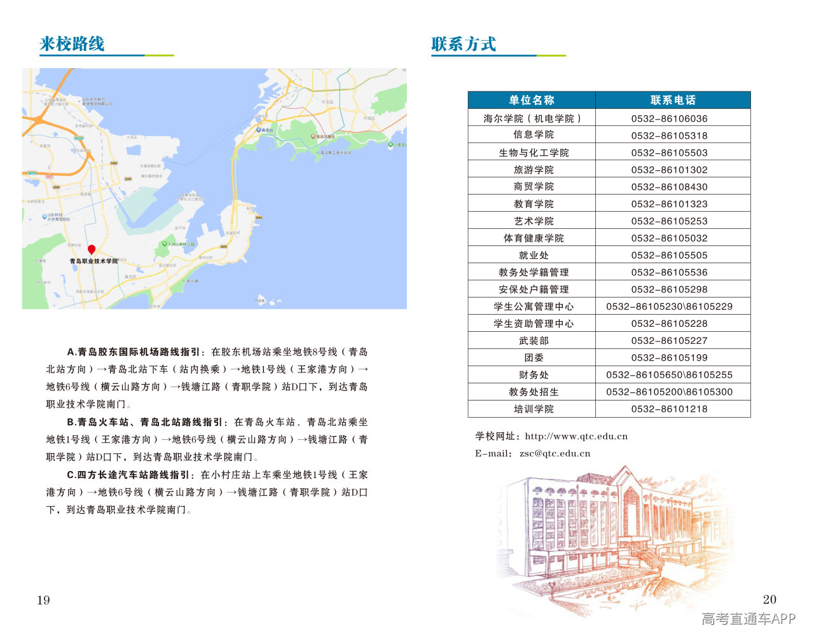This screenshot has width=814, height=644.
Task: Click the B.青岛火车站、青岛北站路线指引 heading
Action: 145,421
